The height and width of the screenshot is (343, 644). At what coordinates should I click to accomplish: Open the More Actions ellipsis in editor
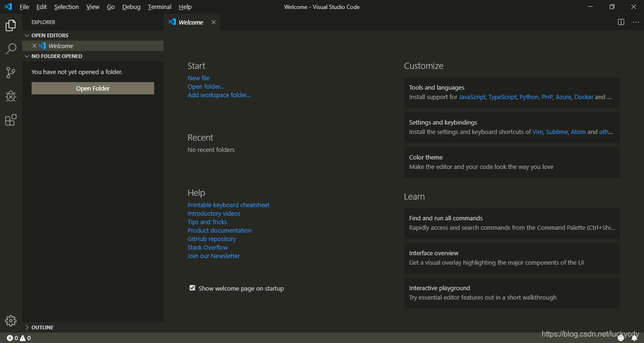636,22
